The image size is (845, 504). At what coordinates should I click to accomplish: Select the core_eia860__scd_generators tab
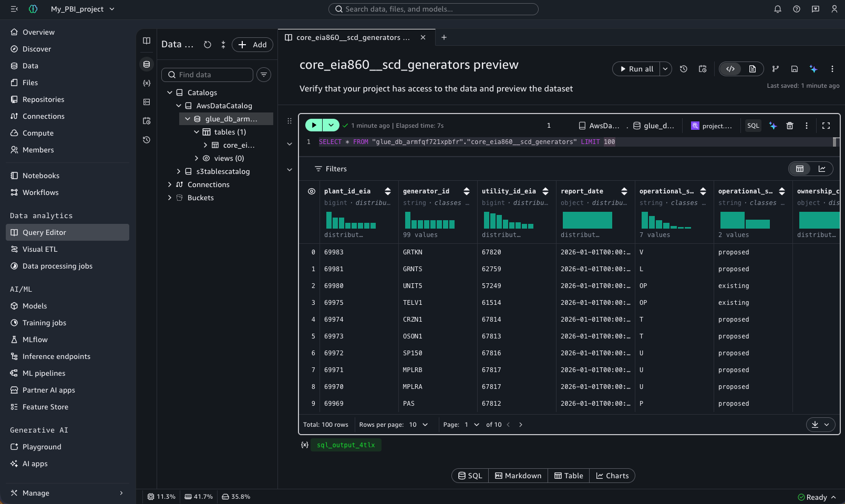[x=353, y=37]
